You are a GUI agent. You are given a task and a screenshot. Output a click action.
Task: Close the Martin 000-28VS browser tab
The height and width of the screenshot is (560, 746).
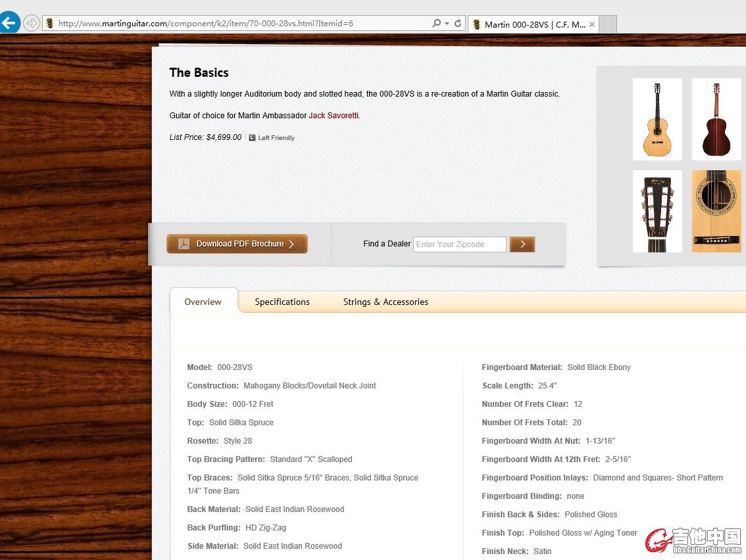[592, 24]
